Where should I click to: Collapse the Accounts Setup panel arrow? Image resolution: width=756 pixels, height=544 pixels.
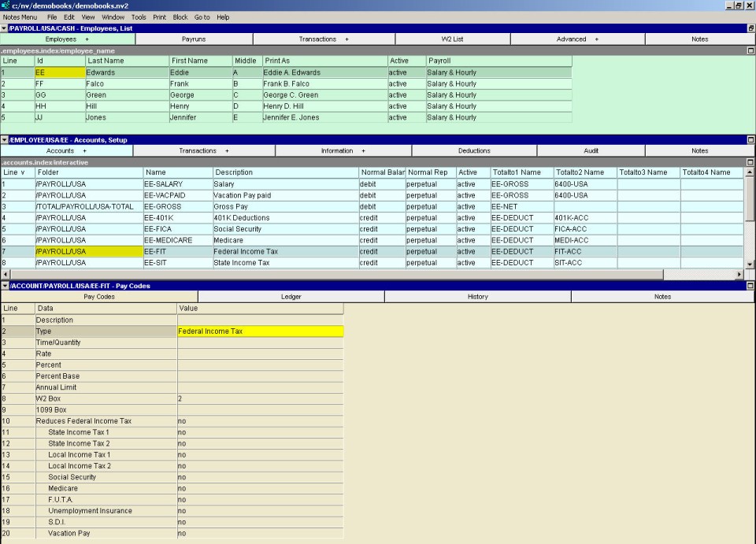(4, 140)
